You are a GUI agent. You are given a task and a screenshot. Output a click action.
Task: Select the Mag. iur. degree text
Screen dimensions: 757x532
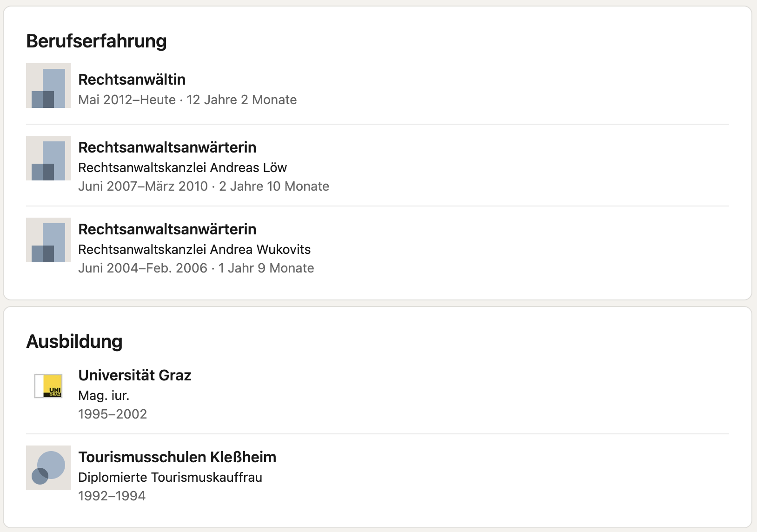pyautogui.click(x=104, y=395)
